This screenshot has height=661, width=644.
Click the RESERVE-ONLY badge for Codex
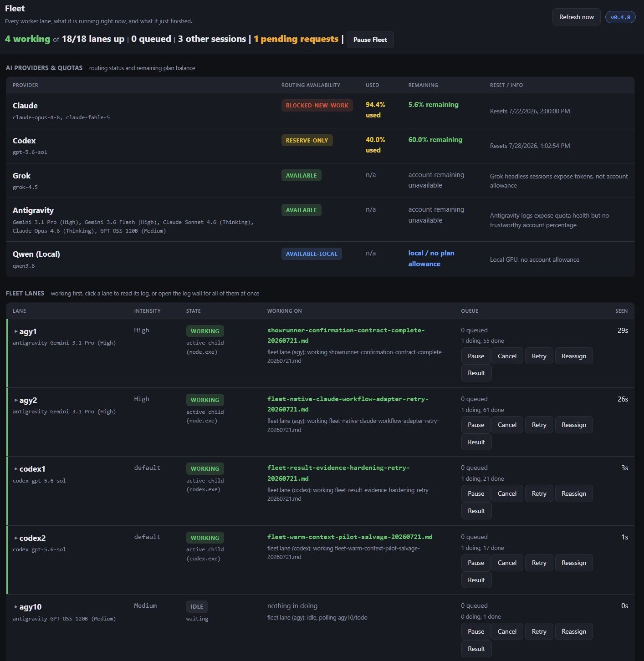pos(307,140)
